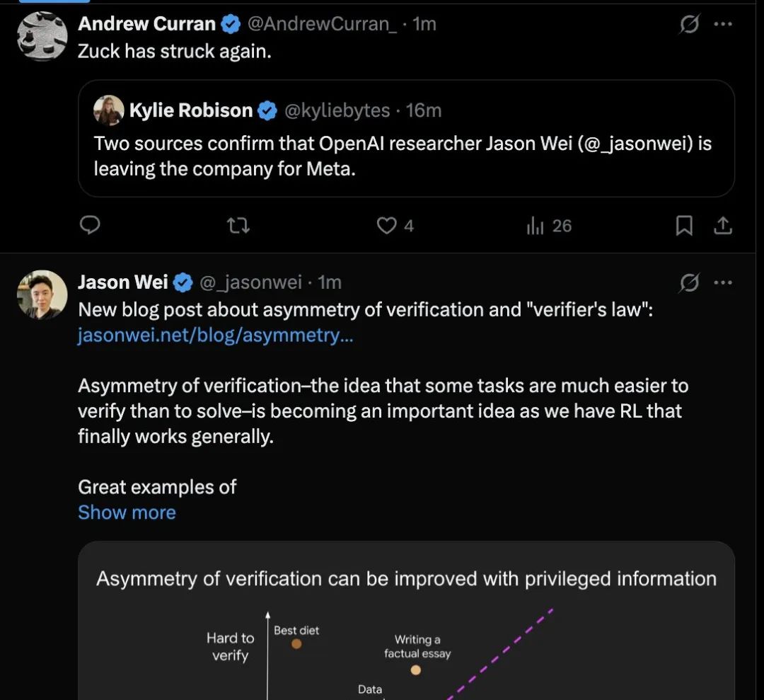Click Kylie Robison's avatar in quoted tweet
Screen dimensions: 764x700
(x=108, y=110)
